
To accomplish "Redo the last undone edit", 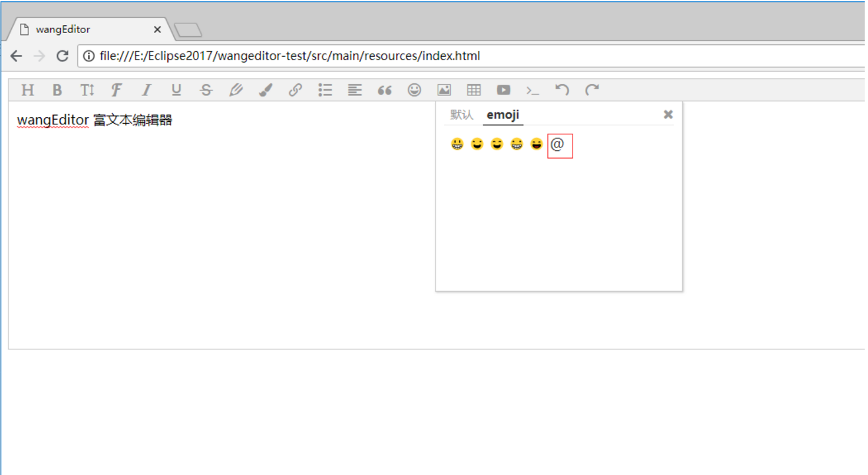I will pos(592,90).
